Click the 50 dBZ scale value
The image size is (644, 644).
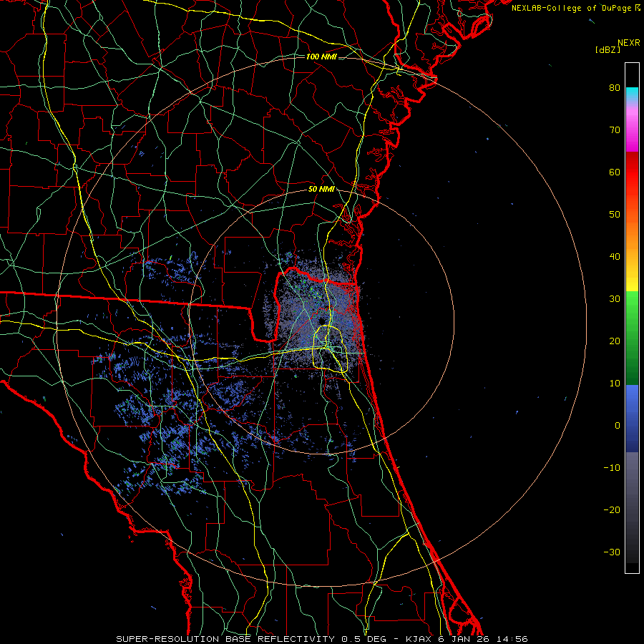click(615, 215)
